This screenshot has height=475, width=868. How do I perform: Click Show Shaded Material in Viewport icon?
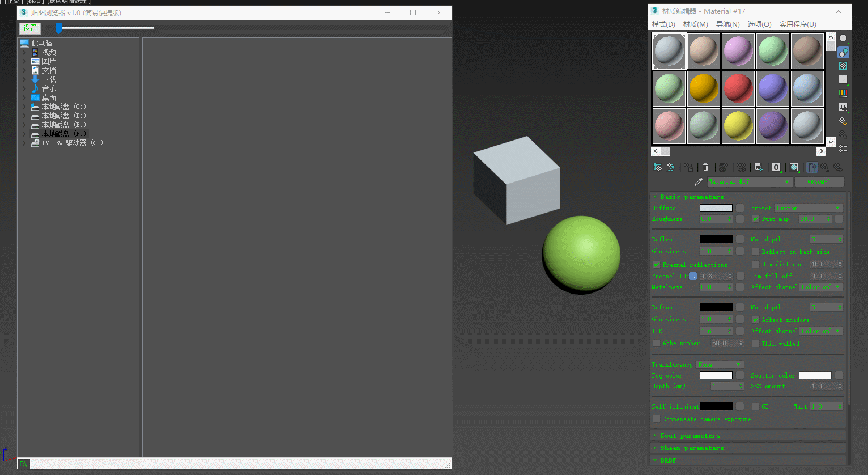794,167
